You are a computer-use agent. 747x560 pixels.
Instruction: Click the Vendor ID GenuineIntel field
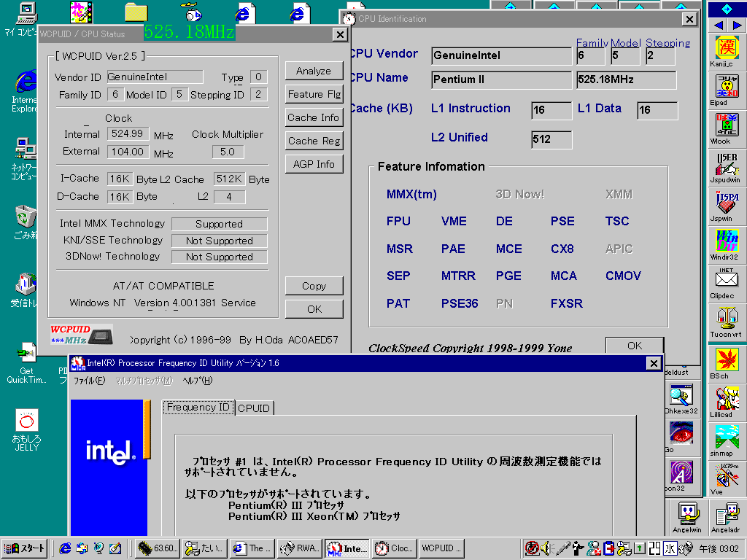tap(155, 77)
